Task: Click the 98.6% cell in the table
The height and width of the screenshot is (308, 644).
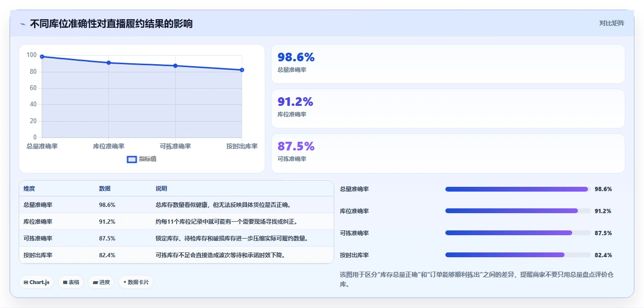Action: (x=107, y=205)
